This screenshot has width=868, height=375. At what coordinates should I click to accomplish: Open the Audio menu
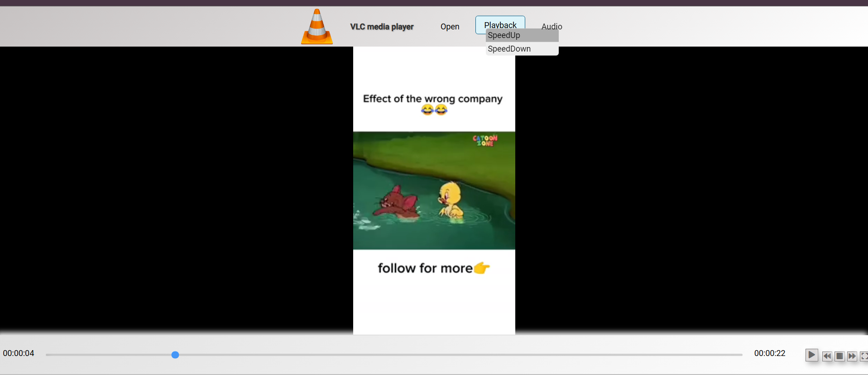[x=551, y=27]
